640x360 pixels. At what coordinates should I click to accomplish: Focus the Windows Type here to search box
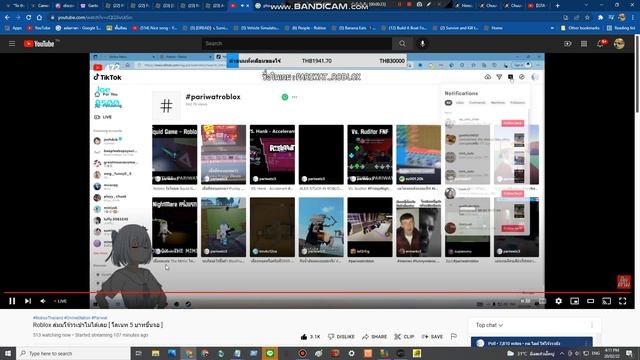pyautogui.click(x=73, y=353)
